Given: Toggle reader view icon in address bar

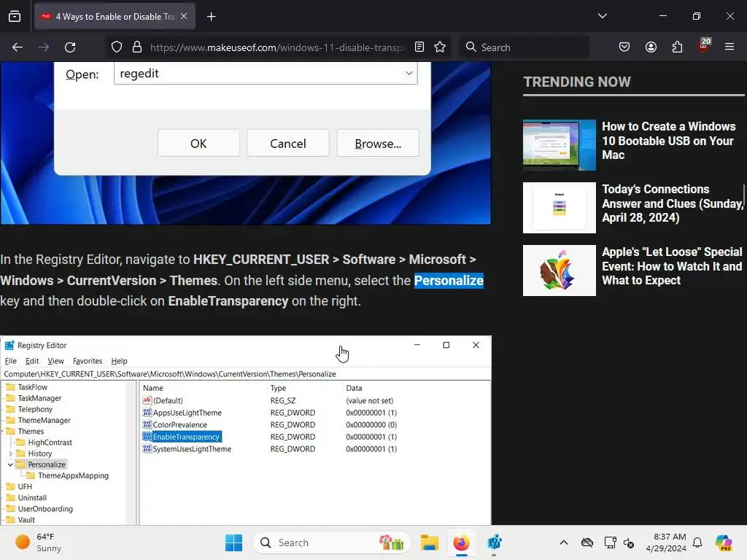Looking at the screenshot, I should point(419,47).
